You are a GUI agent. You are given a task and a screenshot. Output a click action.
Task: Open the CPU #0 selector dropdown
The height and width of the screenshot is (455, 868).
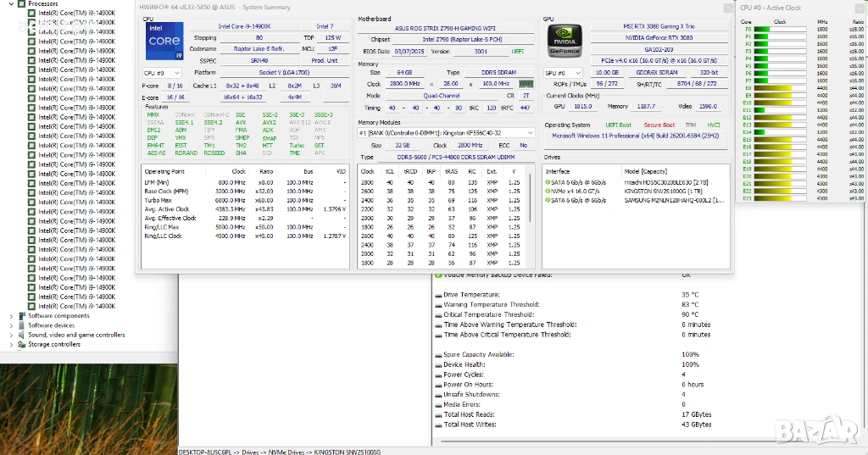161,73
